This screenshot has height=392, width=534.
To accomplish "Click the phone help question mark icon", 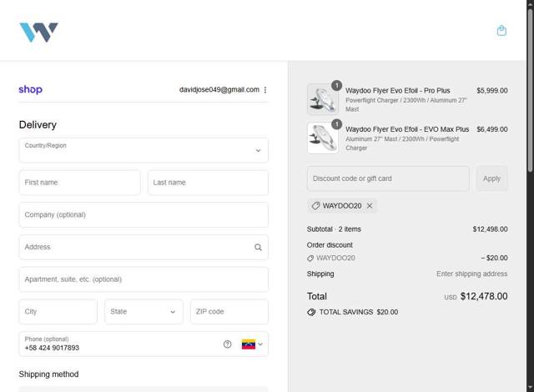I will 227,344.
